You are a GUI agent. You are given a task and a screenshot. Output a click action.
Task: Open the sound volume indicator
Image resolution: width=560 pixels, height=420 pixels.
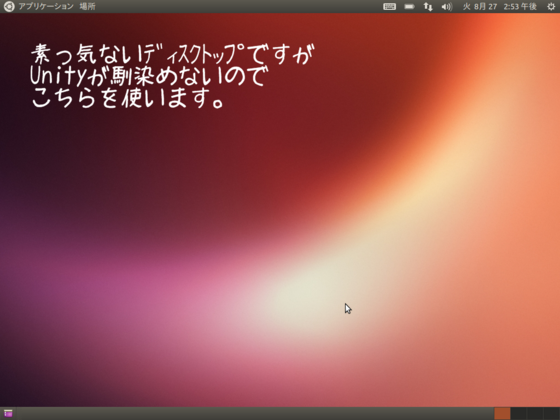point(446,6)
